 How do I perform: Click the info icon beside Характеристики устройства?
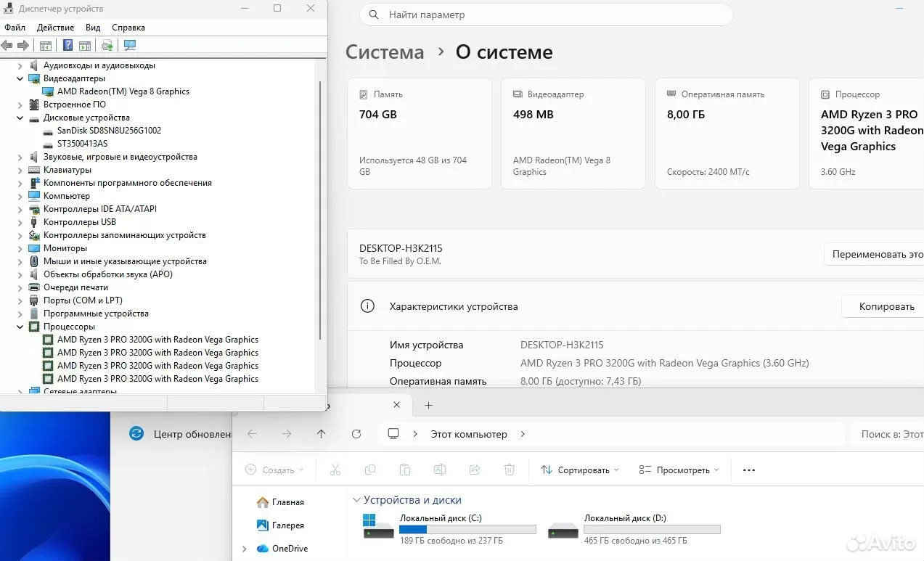pos(368,306)
